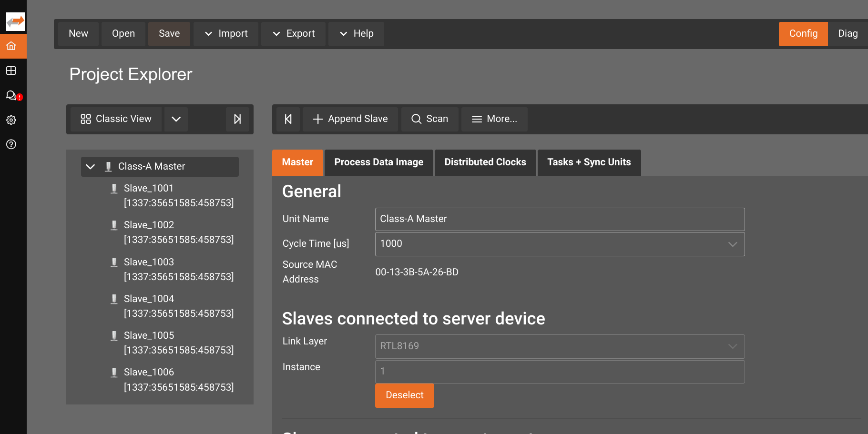Click the skip-to-first icon left of Append Slave

(x=288, y=119)
